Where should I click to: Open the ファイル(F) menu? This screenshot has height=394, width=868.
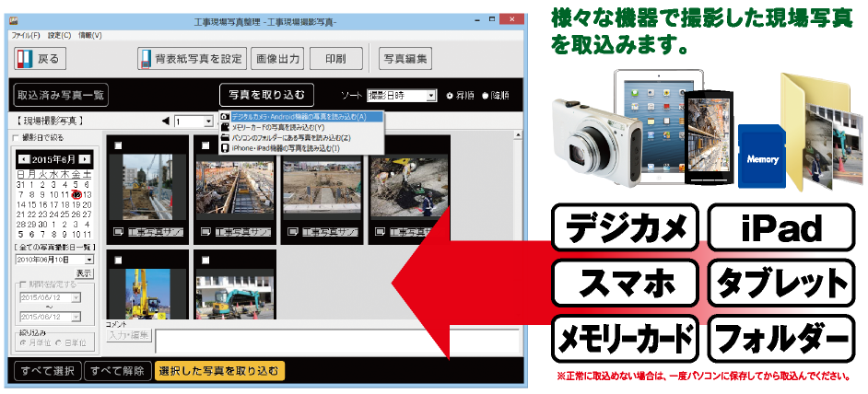pos(25,35)
